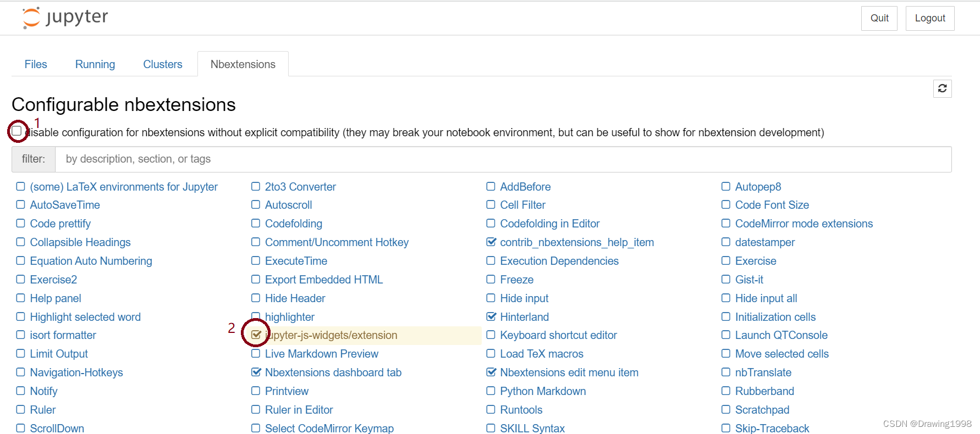Click the Quit button
The width and height of the screenshot is (980, 434).
tap(879, 18)
